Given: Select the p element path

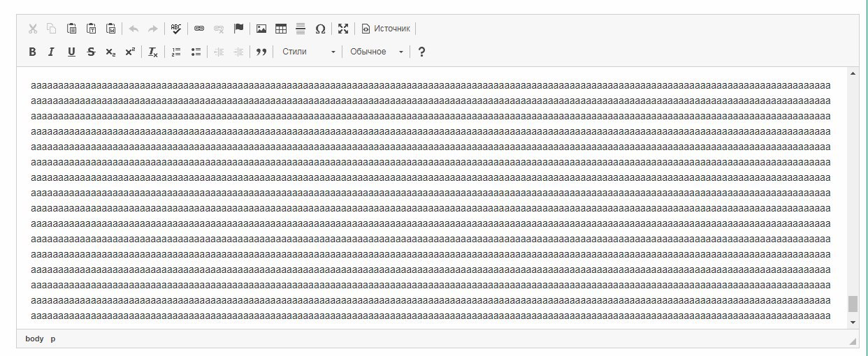Looking at the screenshot, I should [x=53, y=339].
